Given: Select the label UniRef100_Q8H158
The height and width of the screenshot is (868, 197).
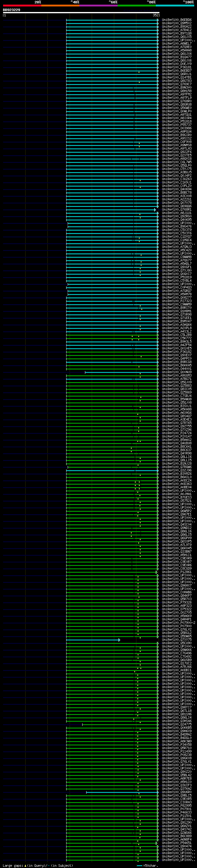Looking at the screenshot, I should (177, 91).
